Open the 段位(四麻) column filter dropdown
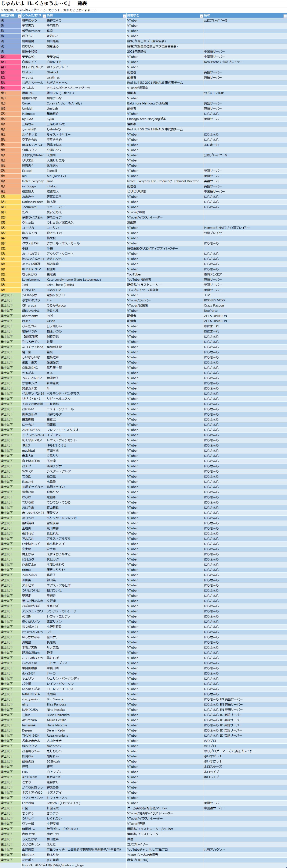The image size is (287, 868). [x=19, y=16]
